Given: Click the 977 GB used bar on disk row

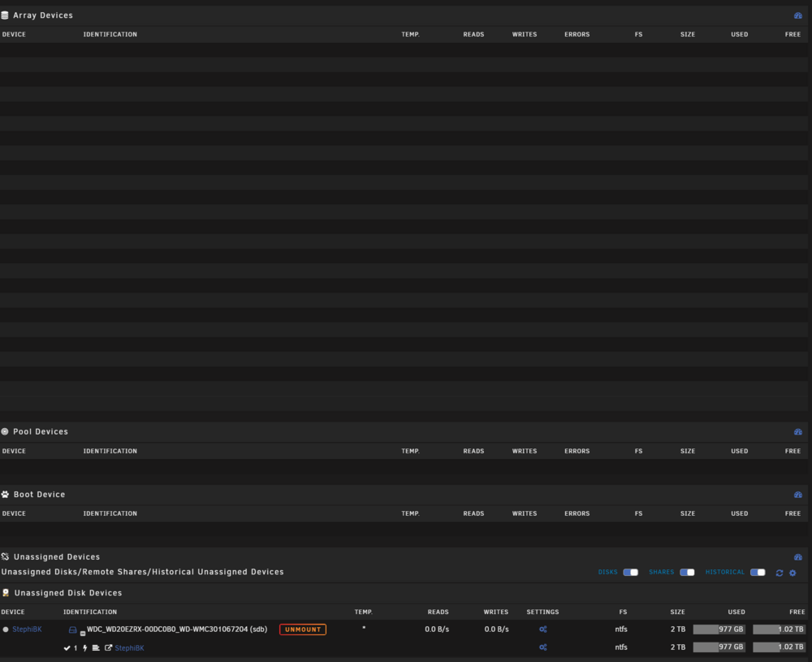Looking at the screenshot, I should tap(719, 630).
